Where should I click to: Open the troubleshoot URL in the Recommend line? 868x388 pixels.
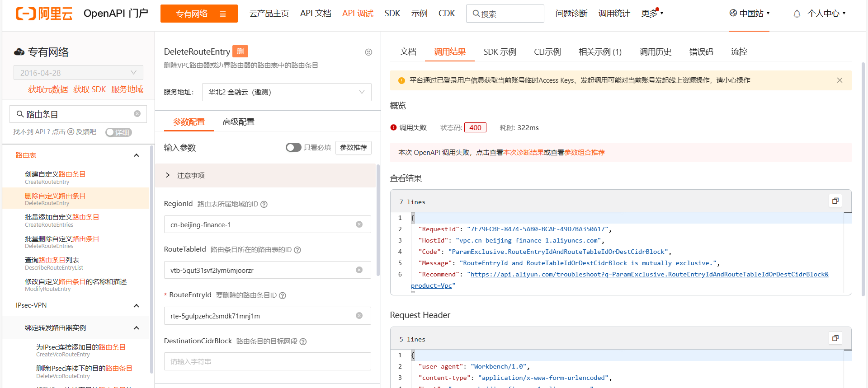649,275
